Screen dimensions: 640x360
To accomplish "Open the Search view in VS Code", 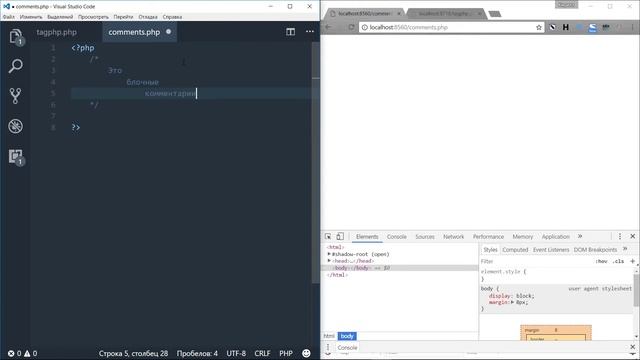I will pos(16,66).
